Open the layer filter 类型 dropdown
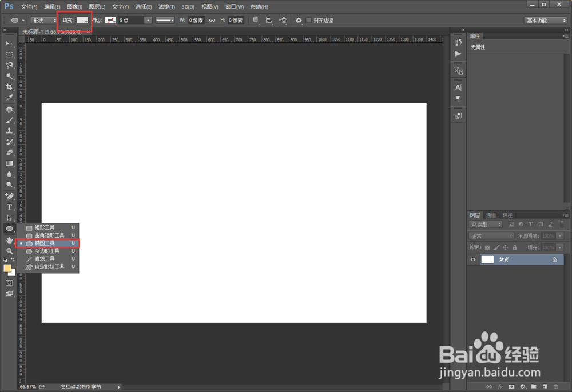The height and width of the screenshot is (392, 572). (486, 225)
